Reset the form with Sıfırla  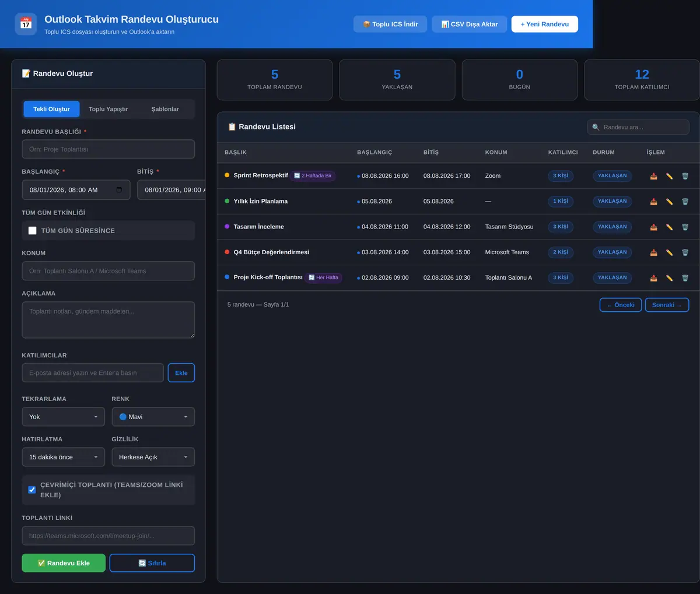click(x=152, y=563)
